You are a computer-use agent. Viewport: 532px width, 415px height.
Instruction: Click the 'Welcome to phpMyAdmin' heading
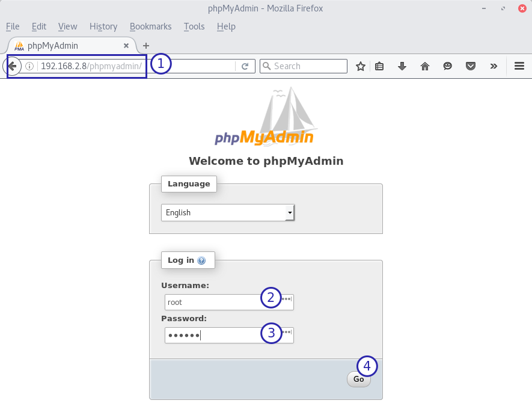point(266,161)
